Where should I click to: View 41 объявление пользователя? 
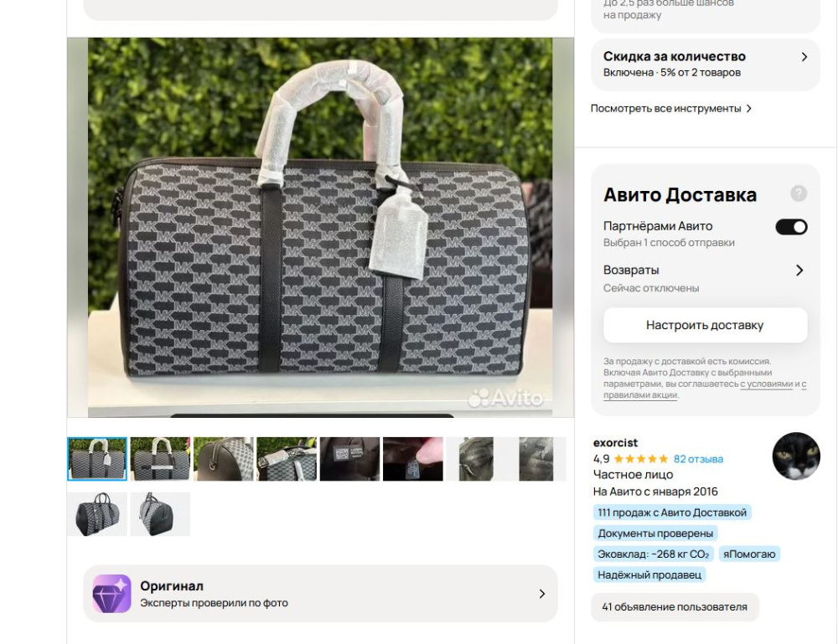675,608
